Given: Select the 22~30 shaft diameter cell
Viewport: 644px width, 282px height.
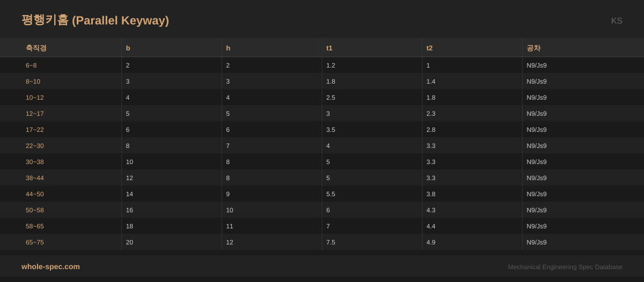Looking at the screenshot, I should (x=35, y=146).
